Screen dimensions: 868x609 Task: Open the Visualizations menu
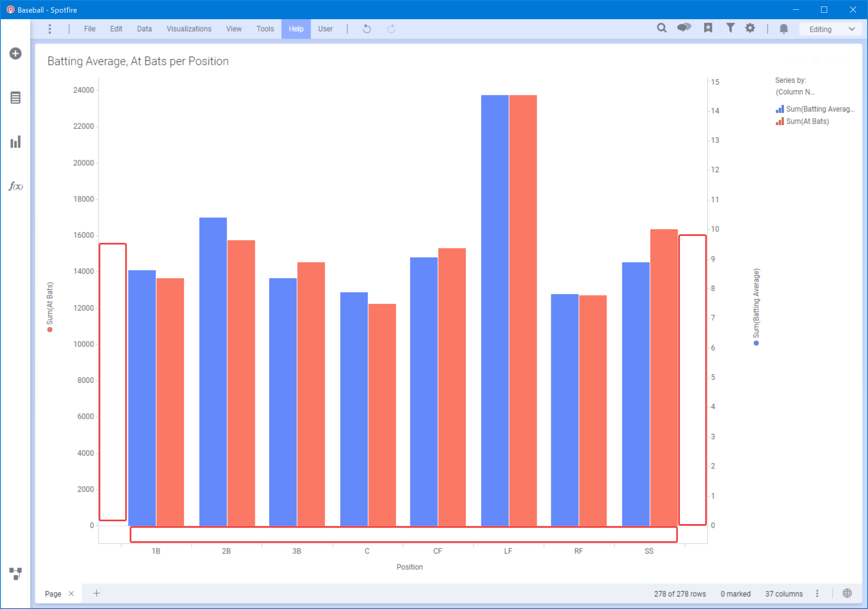tap(189, 29)
